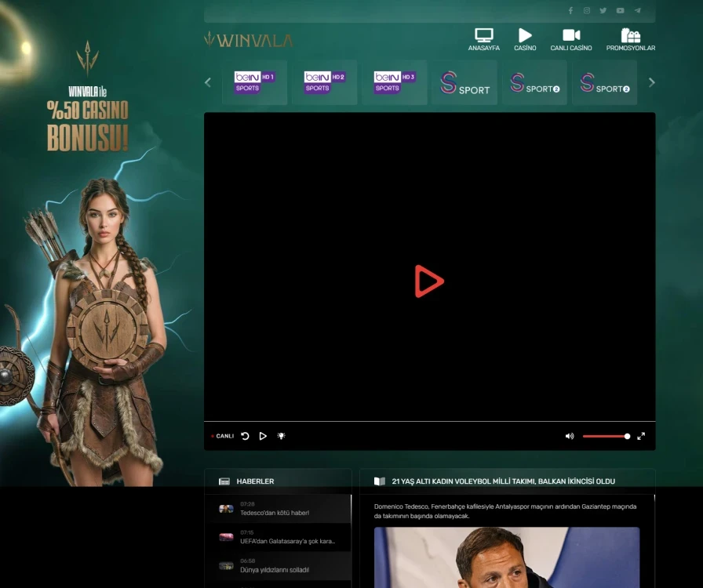This screenshot has height=588, width=703.
Task: Click the 07:28 news timestamp
Action: tap(247, 504)
